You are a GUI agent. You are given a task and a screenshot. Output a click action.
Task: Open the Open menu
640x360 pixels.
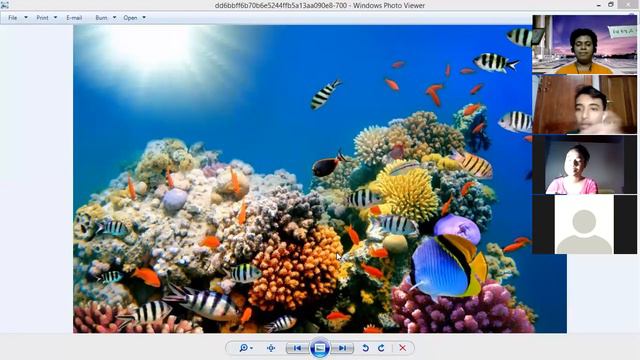[x=130, y=18]
